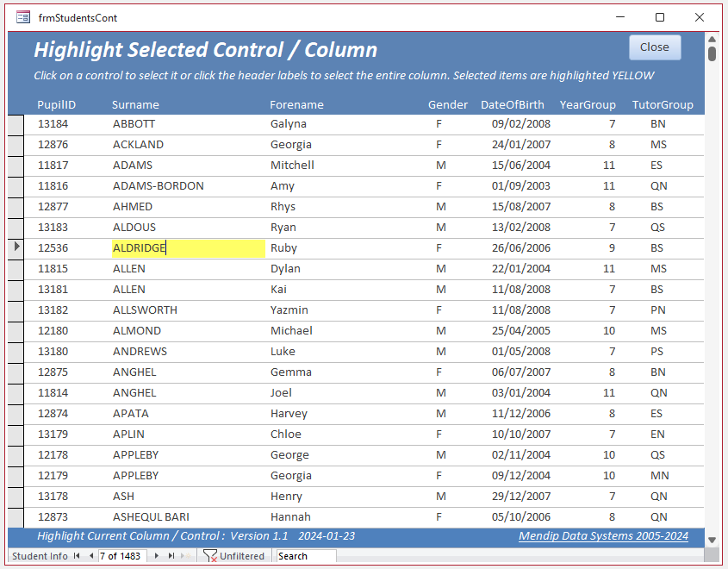Click forename Mitchell
Screen dimensions: 728x569
[x=293, y=166]
